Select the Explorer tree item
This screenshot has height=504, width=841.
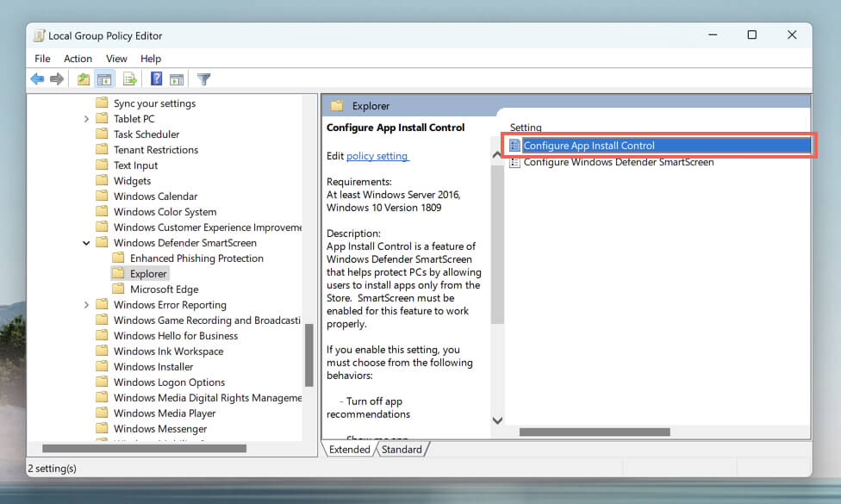click(x=148, y=273)
